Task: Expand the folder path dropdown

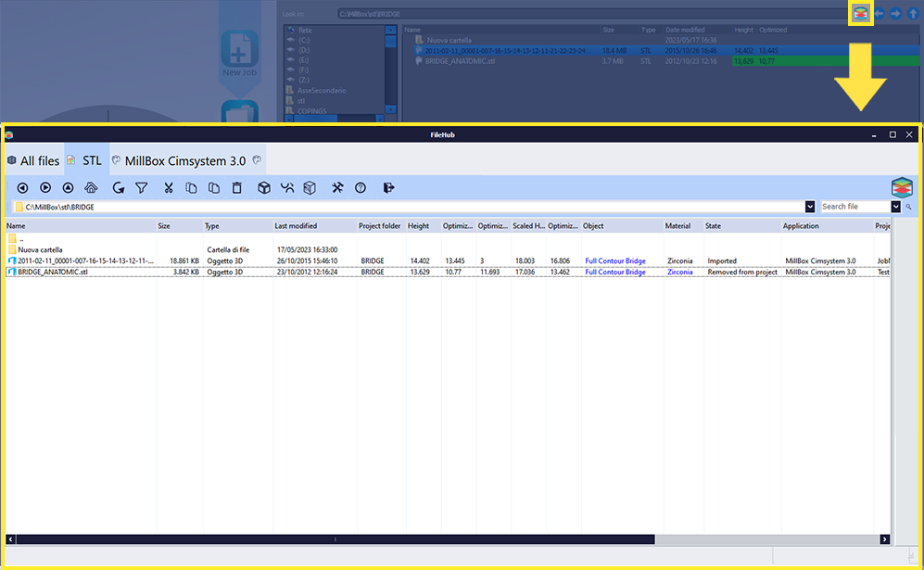Action: [x=810, y=207]
